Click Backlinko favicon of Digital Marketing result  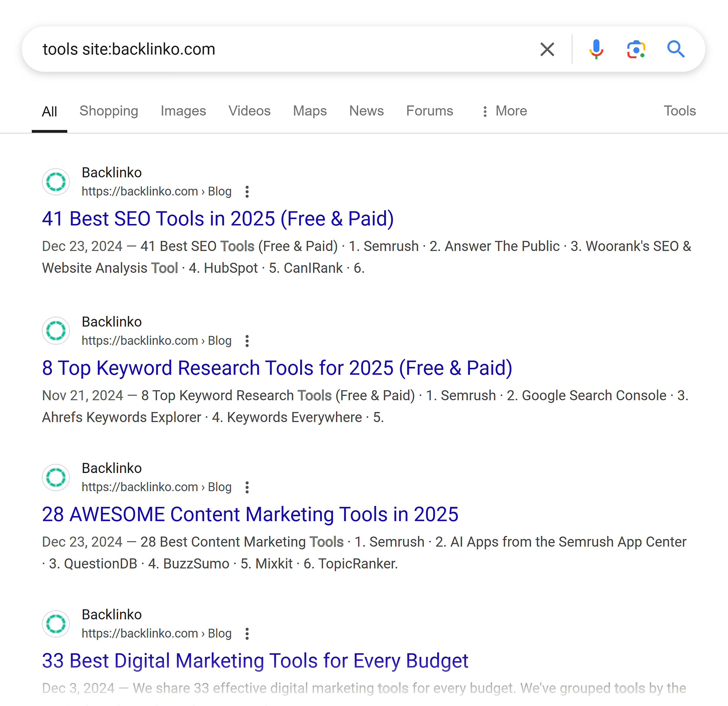[56, 624]
